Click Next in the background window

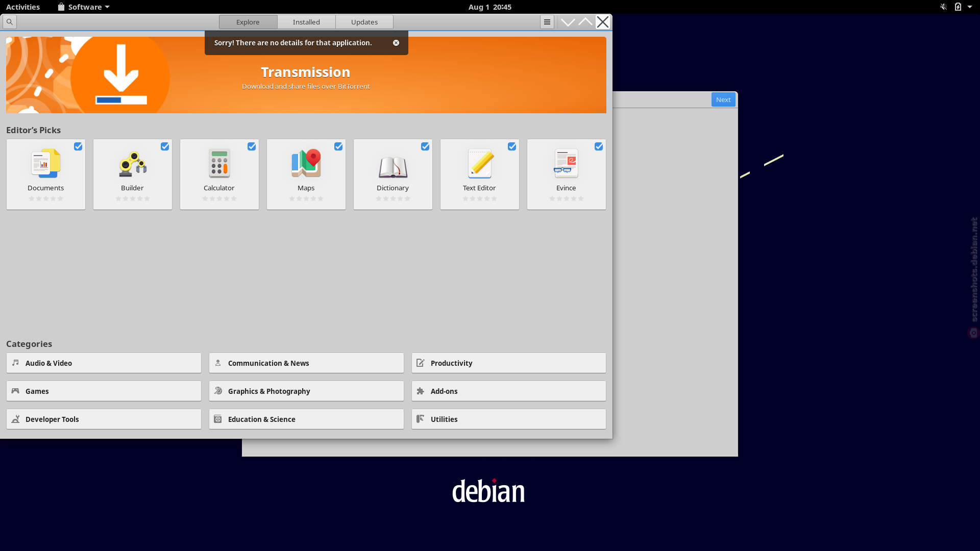[x=723, y=99]
